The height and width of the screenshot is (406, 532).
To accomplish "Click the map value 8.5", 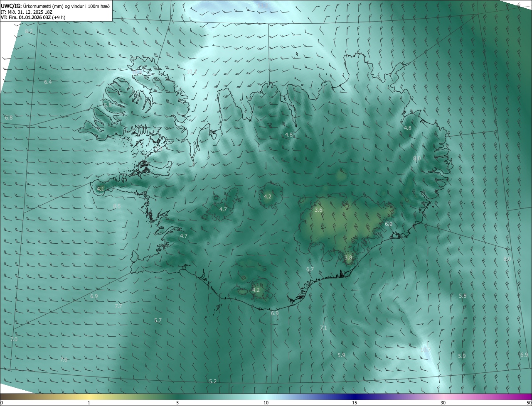I will pyautogui.click(x=117, y=206).
